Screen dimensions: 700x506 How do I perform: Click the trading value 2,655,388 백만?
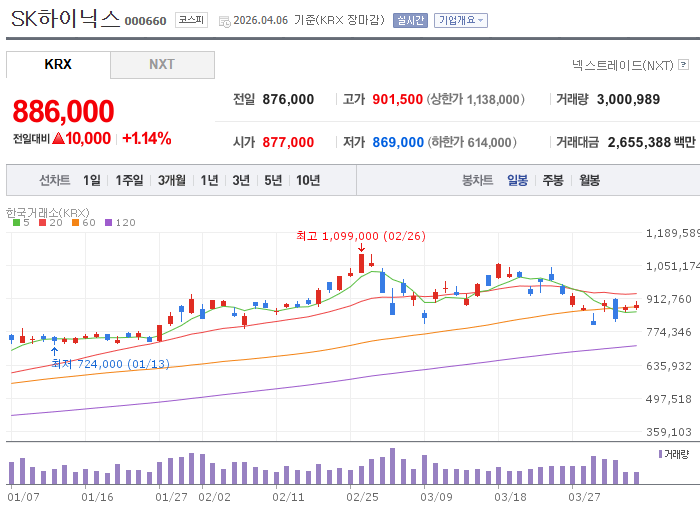pyautogui.click(x=652, y=142)
